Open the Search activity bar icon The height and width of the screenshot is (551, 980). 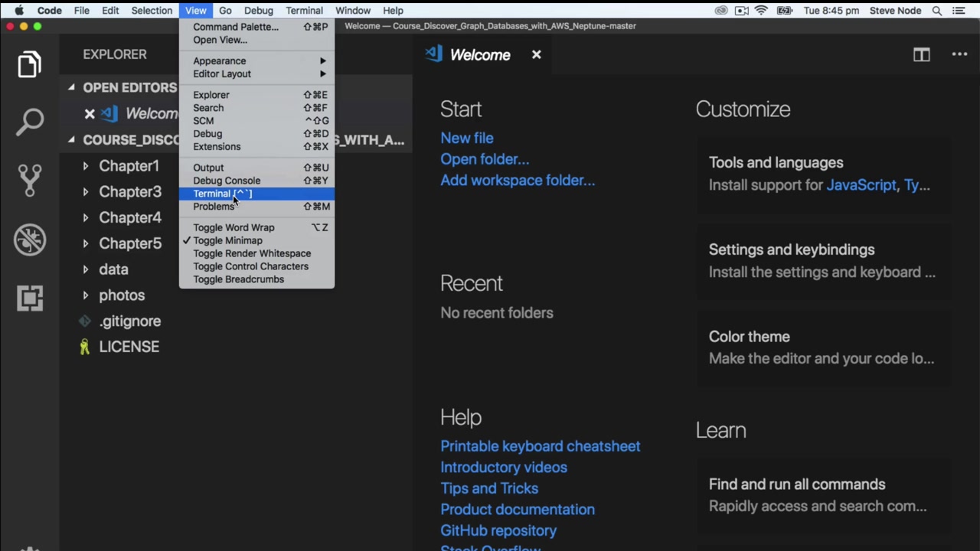click(x=30, y=122)
